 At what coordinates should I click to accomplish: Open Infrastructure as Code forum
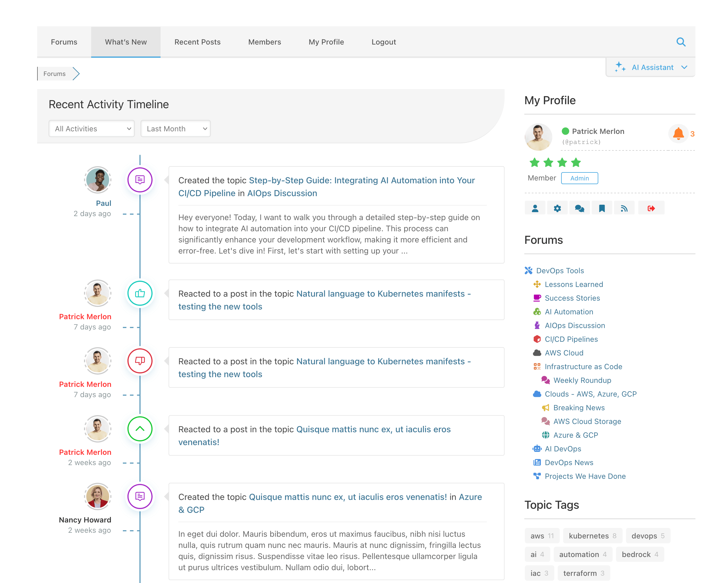(x=583, y=366)
